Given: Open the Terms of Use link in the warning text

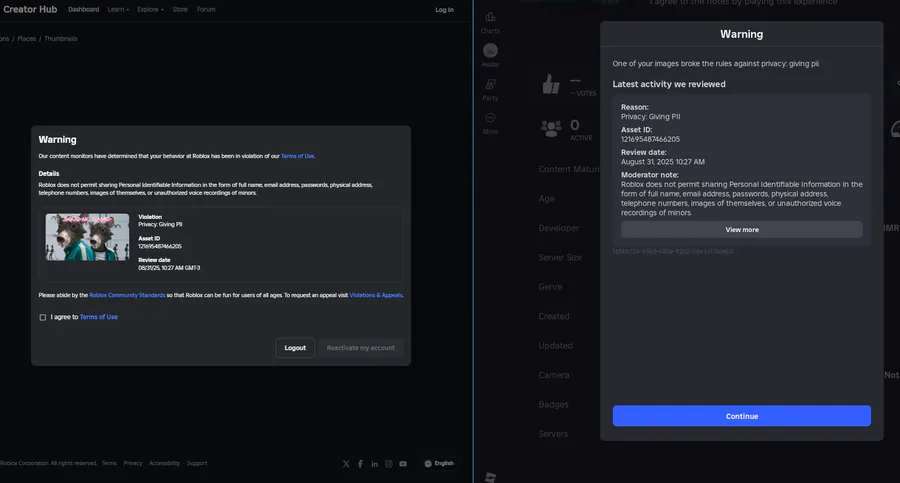Looking at the screenshot, I should (x=297, y=156).
